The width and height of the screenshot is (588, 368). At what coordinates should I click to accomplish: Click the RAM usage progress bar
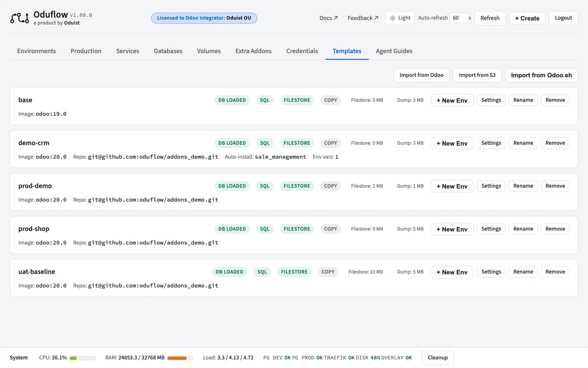(x=180, y=358)
